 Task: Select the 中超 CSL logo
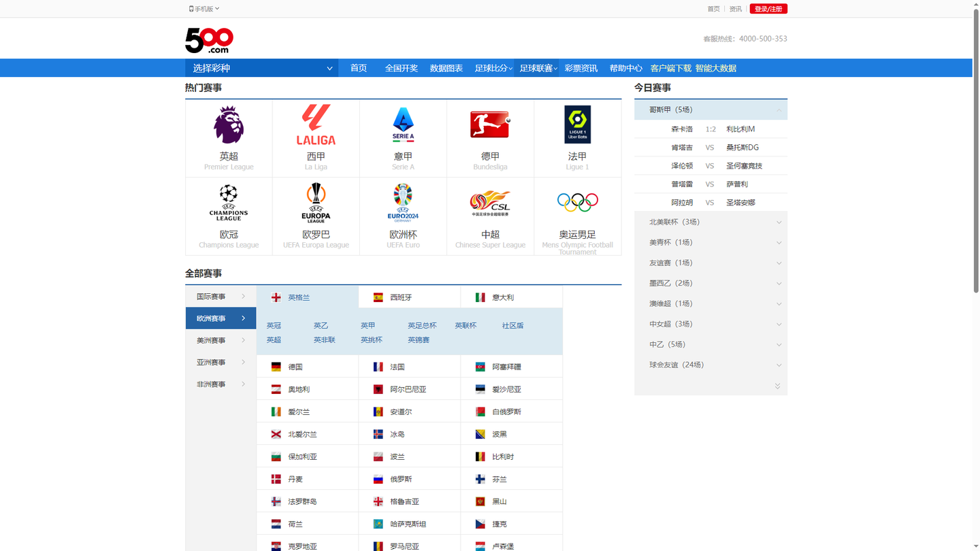[490, 203]
